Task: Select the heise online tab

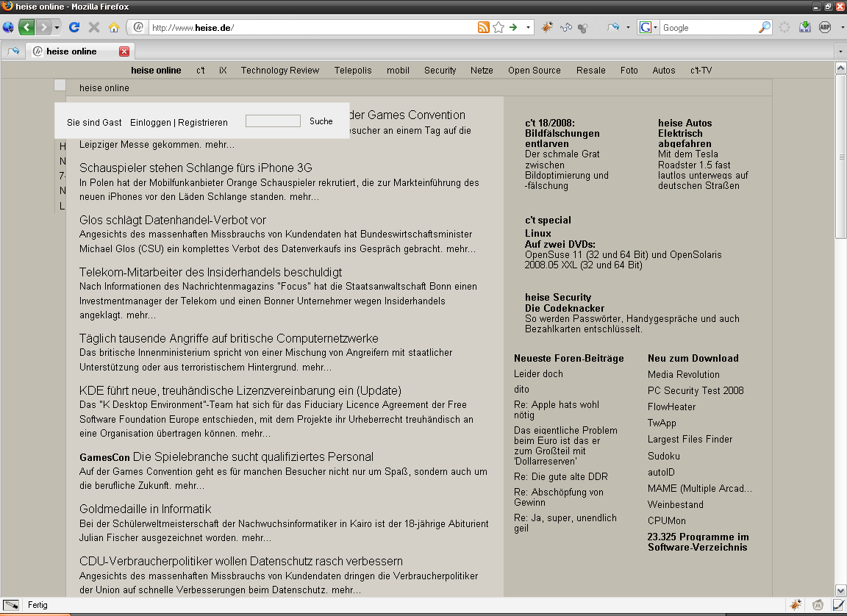Action: tap(80, 51)
